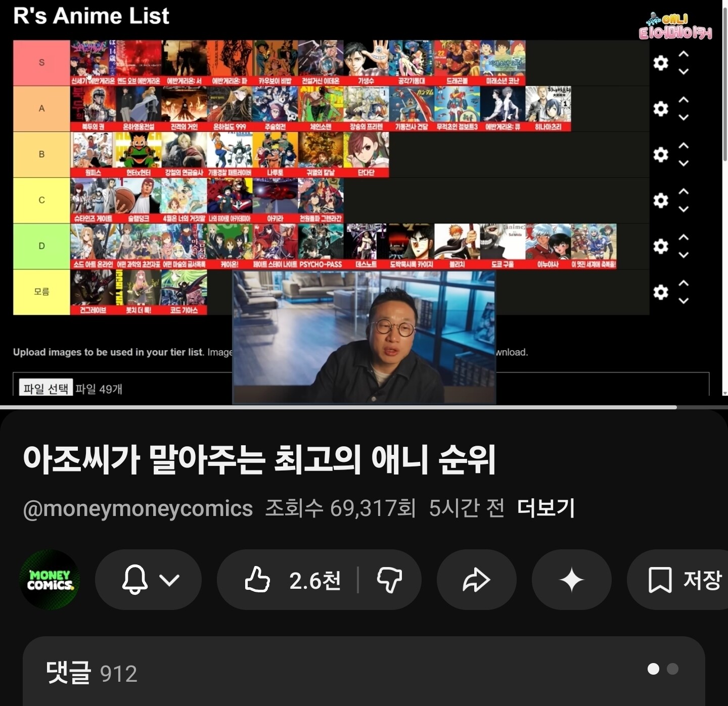The image size is (728, 706).
Task: Open settings gear for D tier row
Action: [661, 246]
